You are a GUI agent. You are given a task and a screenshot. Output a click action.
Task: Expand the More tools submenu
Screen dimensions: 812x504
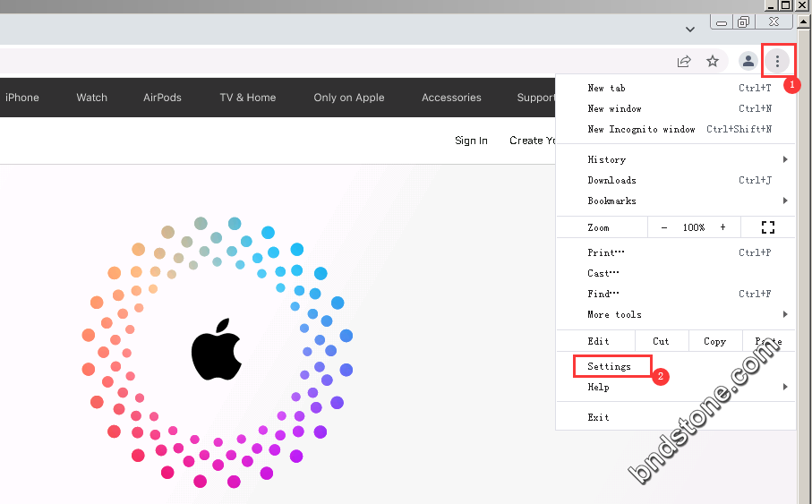(x=676, y=314)
